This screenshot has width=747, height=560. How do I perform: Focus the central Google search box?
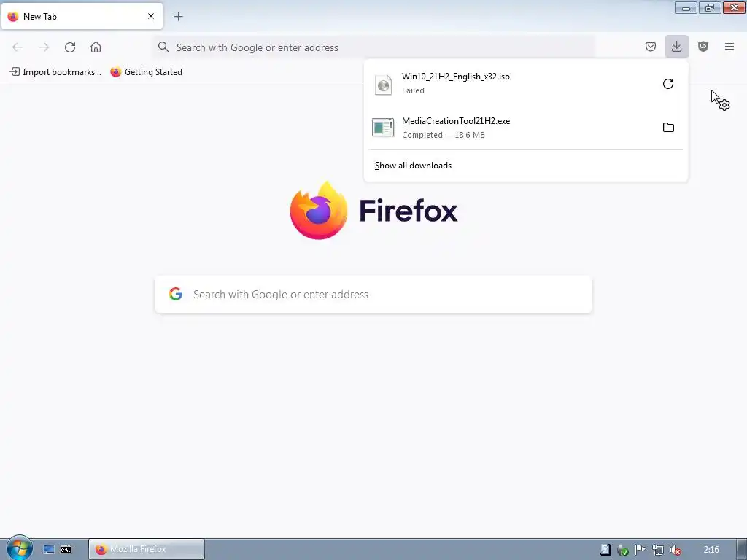point(373,295)
